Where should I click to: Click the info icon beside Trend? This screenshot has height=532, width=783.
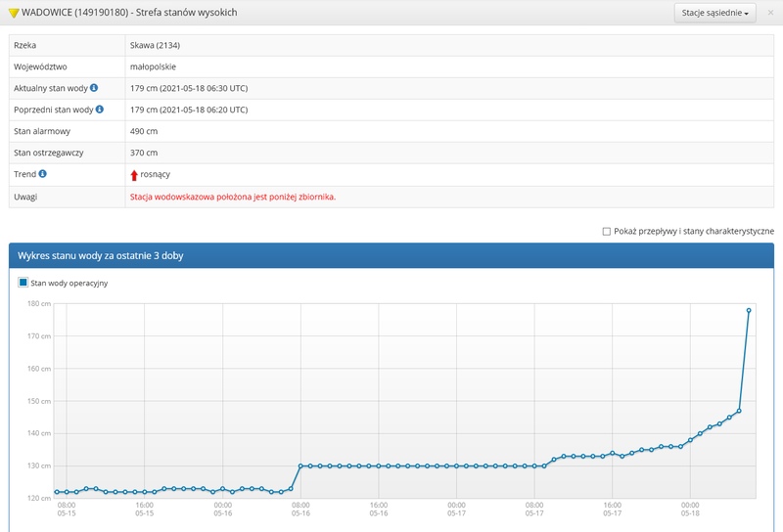(43, 174)
